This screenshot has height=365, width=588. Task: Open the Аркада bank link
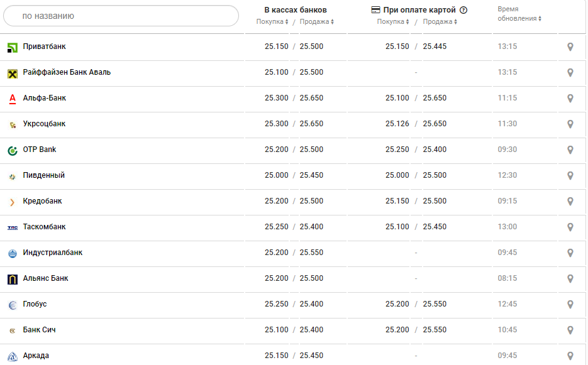[x=36, y=356]
